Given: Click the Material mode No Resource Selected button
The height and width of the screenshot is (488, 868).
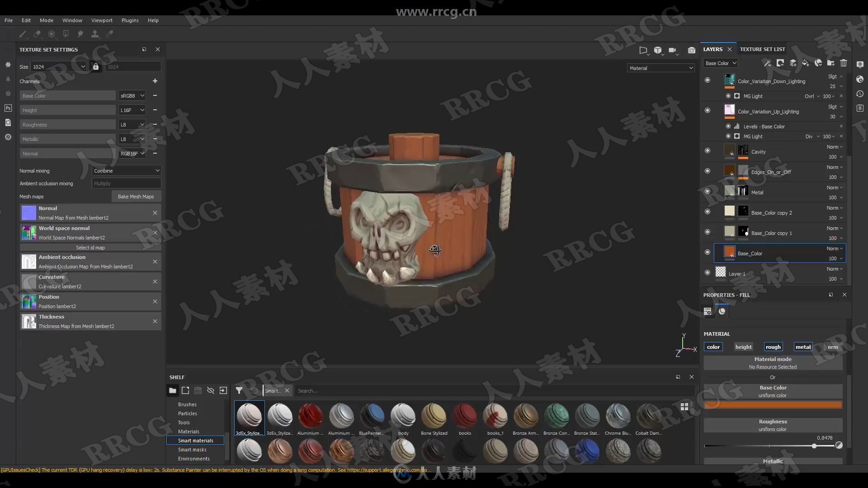Looking at the screenshot, I should pos(773,363).
